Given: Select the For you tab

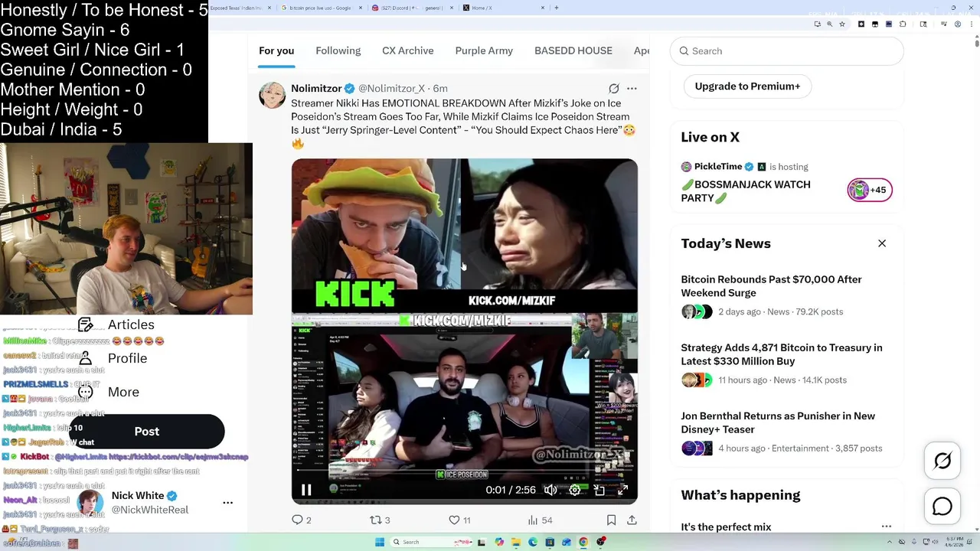Looking at the screenshot, I should coord(276,51).
